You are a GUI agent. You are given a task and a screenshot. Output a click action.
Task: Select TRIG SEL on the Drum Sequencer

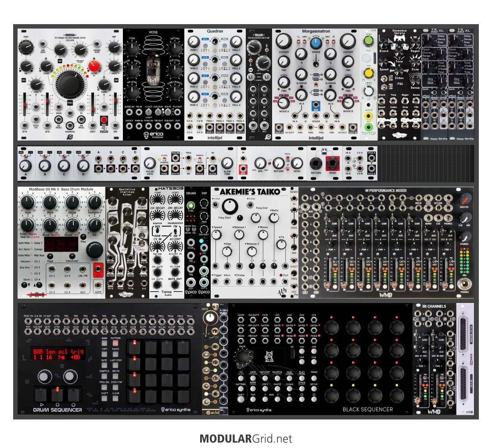(104, 387)
